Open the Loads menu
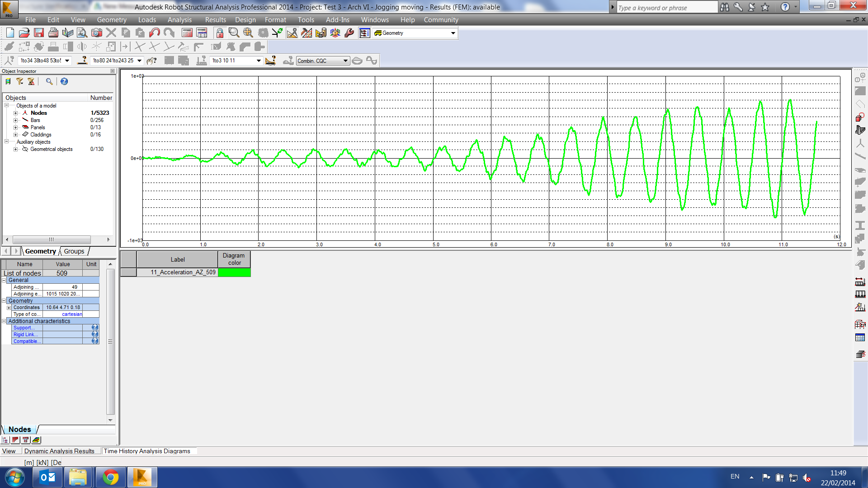868x488 pixels. pyautogui.click(x=147, y=20)
